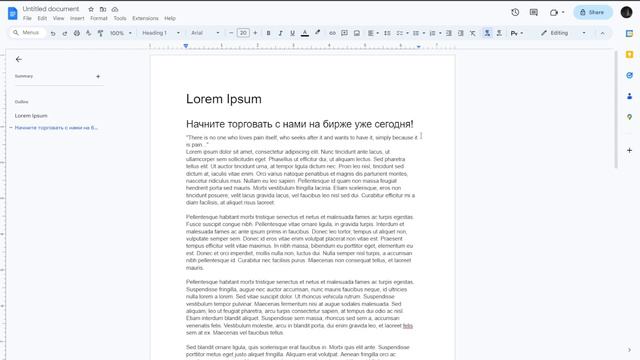Open line and paragraph spacing
This screenshot has width=640, height=360.
click(387, 33)
